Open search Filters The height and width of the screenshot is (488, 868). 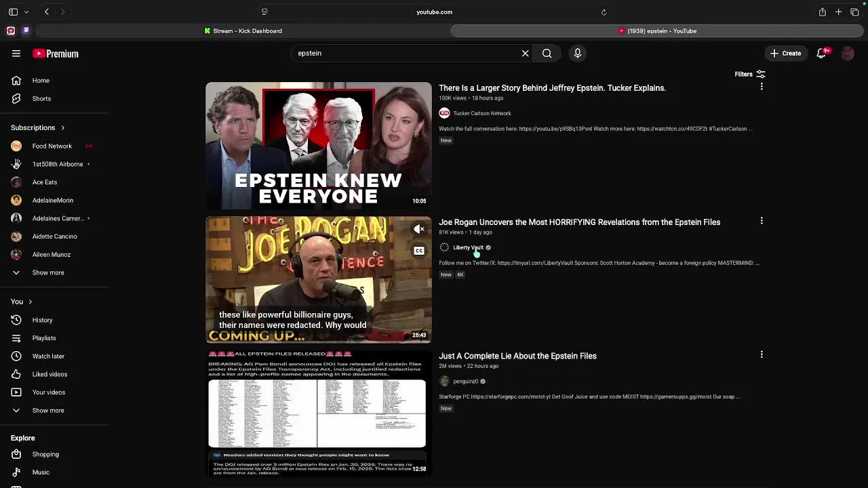tap(750, 75)
